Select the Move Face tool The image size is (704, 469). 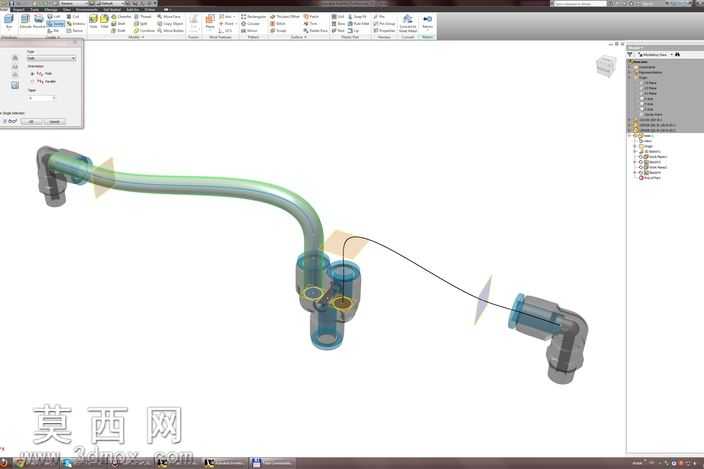(169, 17)
